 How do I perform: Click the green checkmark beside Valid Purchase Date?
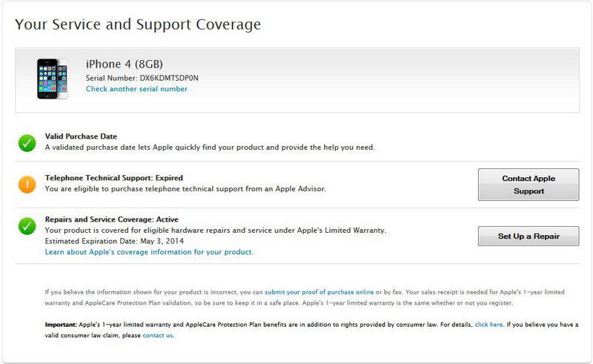click(x=27, y=143)
